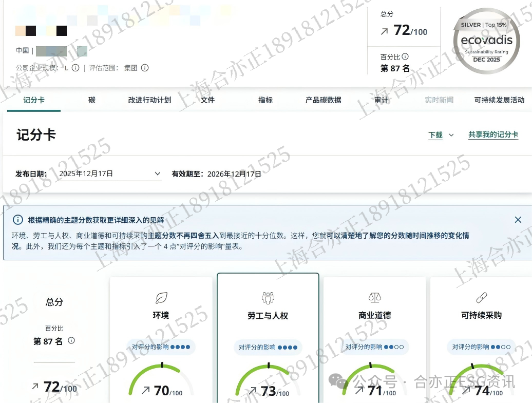Switch to the 碳 tab
Screen dimensions: 532x403
pos(91,101)
